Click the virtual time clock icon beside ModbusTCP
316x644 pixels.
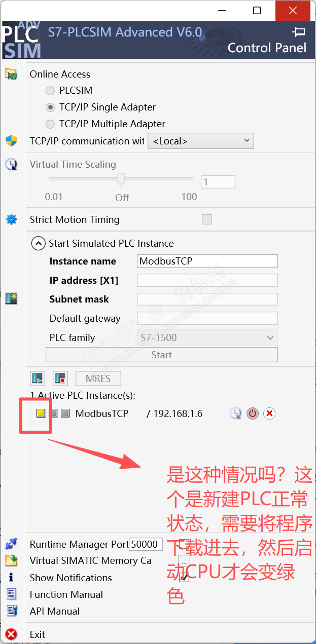235,413
